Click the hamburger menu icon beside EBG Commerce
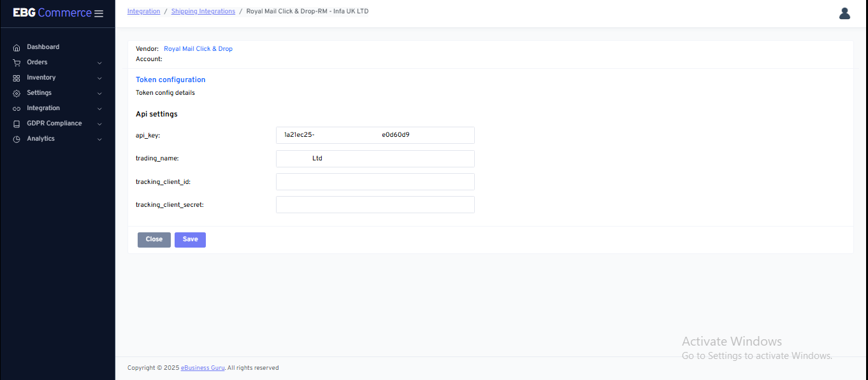This screenshot has width=868, height=380. (99, 13)
